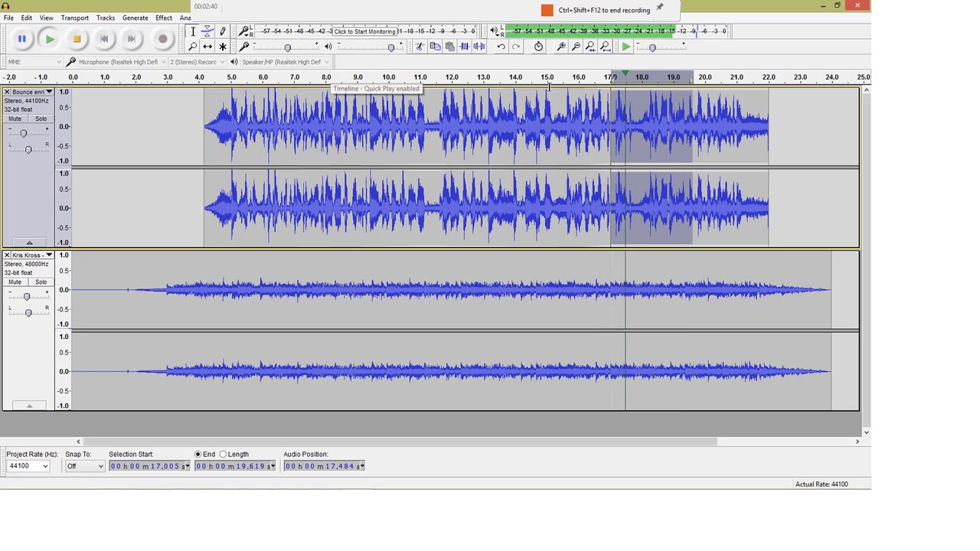Open the Snap To dropdown

pyautogui.click(x=84, y=466)
